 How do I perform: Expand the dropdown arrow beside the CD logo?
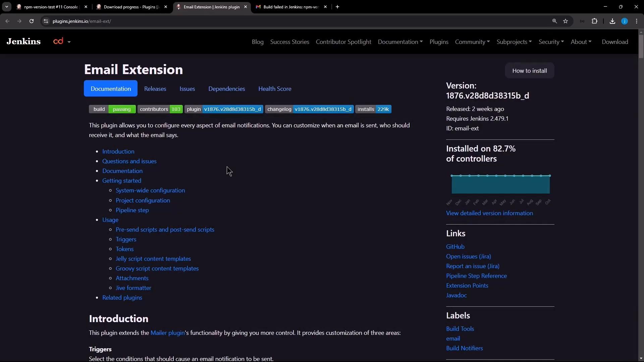(69, 42)
